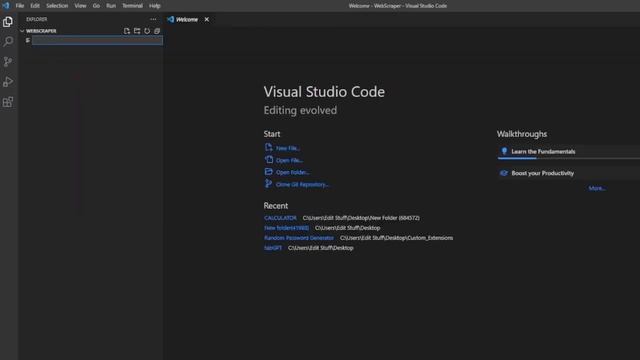Screen dimensions: 640x360
Task: Open the Terminal menu
Action: point(132,6)
